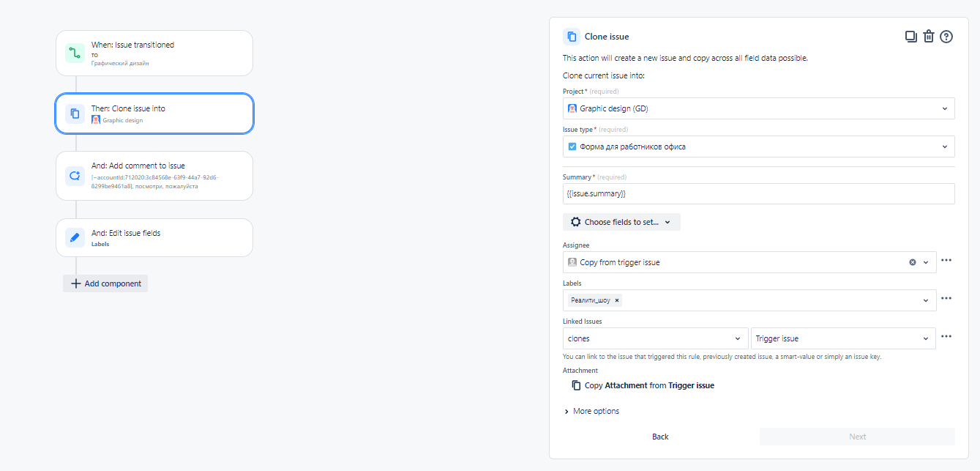
Task: Open the Trigger issue dropdown
Action: [843, 338]
